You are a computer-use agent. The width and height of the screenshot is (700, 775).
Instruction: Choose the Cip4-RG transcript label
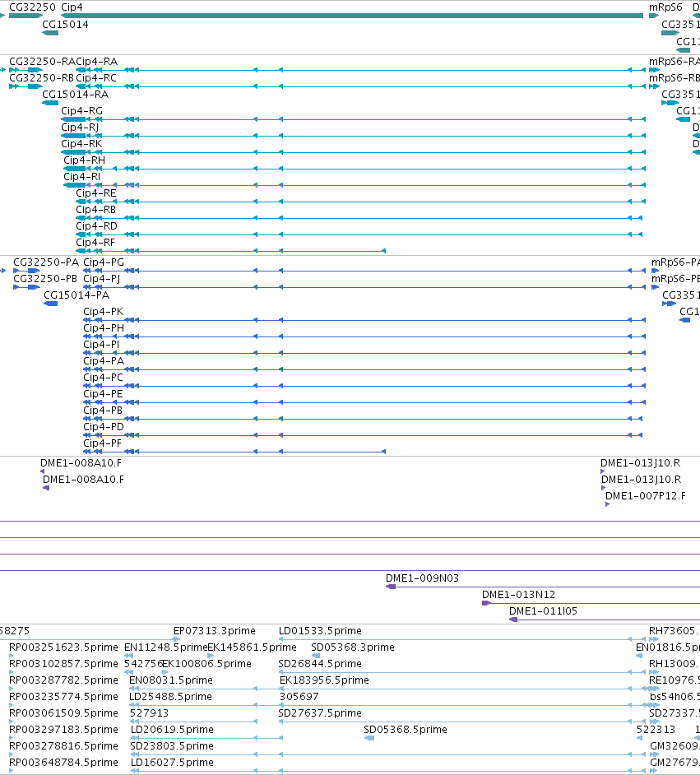(82, 111)
